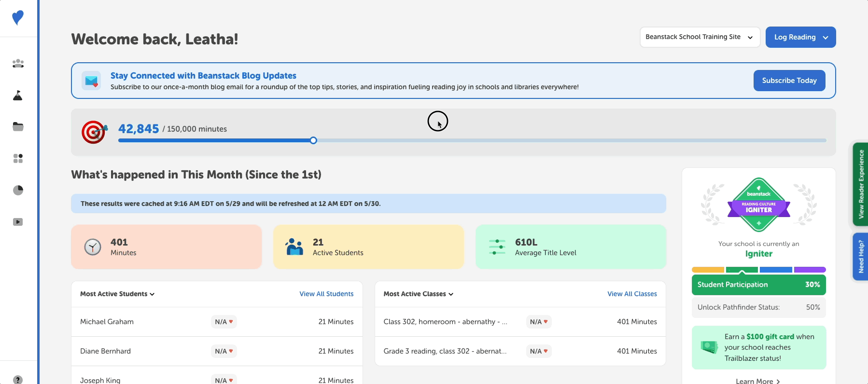Open View All Classes link

point(632,294)
